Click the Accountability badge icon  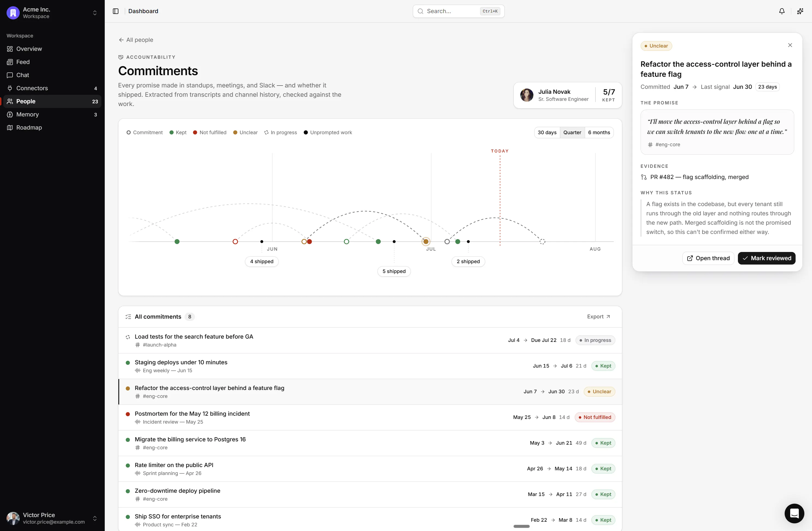click(x=121, y=57)
